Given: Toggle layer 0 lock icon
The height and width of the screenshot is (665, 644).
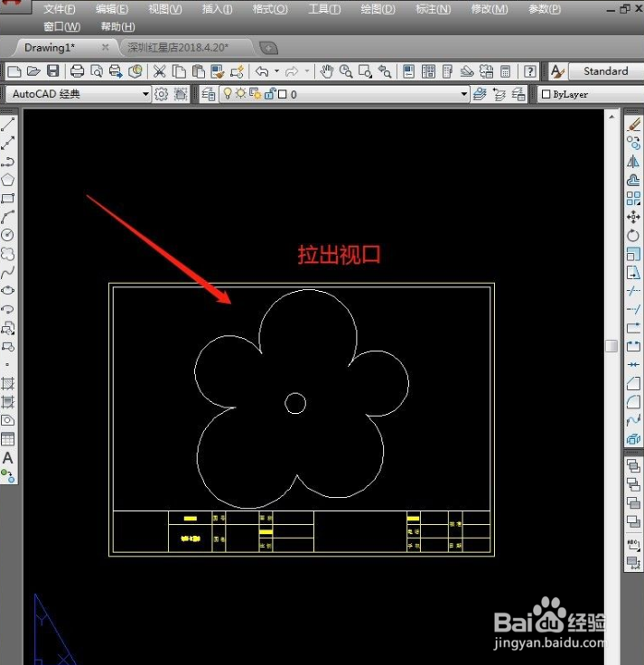Looking at the screenshot, I should pyautogui.click(x=270, y=94).
